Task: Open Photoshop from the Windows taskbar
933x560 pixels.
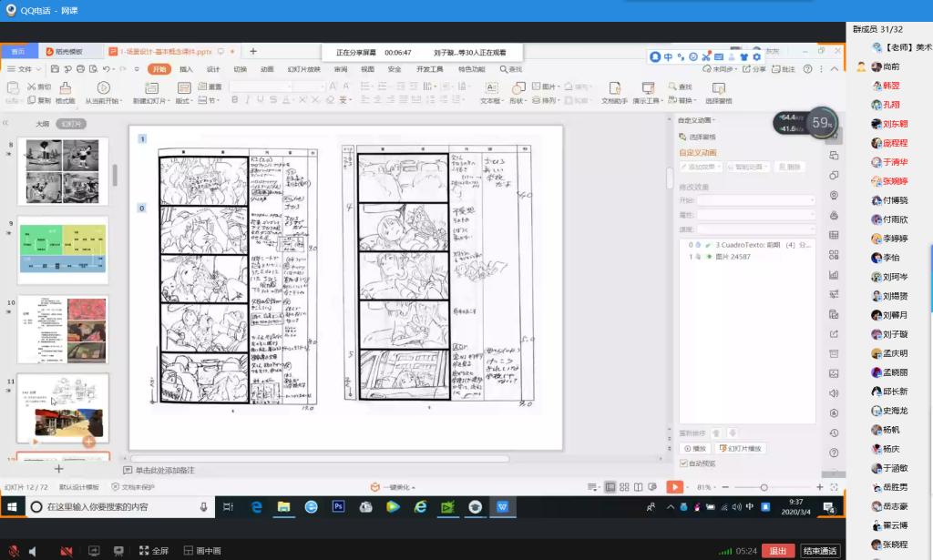Action: [x=338, y=506]
